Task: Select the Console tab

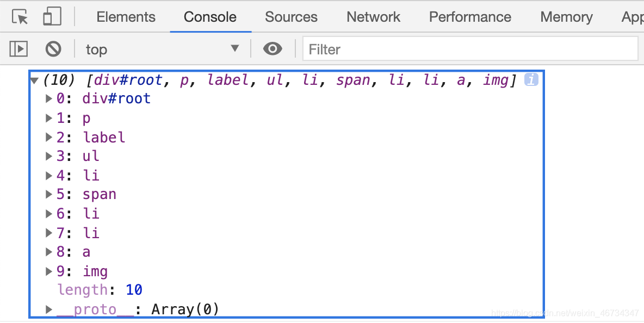Action: coord(210,17)
